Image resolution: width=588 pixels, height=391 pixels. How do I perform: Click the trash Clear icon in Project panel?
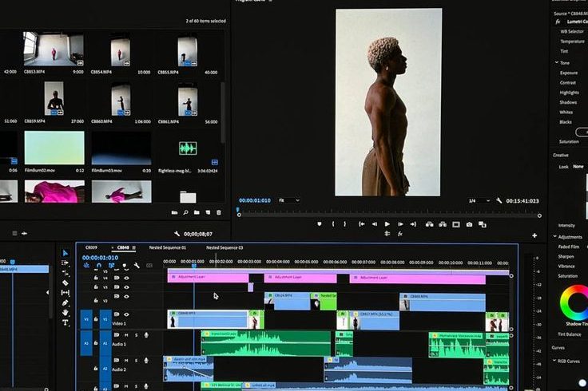click(219, 212)
